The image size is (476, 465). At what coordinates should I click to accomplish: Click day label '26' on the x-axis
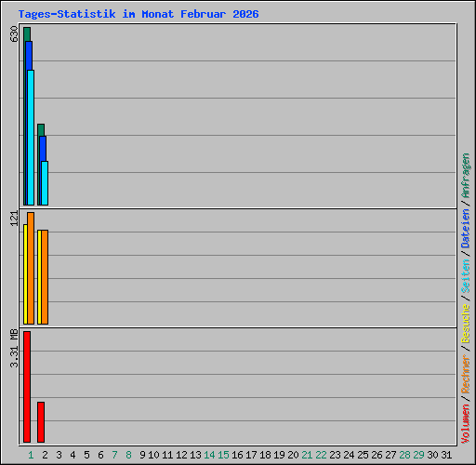pyautogui.click(x=377, y=455)
